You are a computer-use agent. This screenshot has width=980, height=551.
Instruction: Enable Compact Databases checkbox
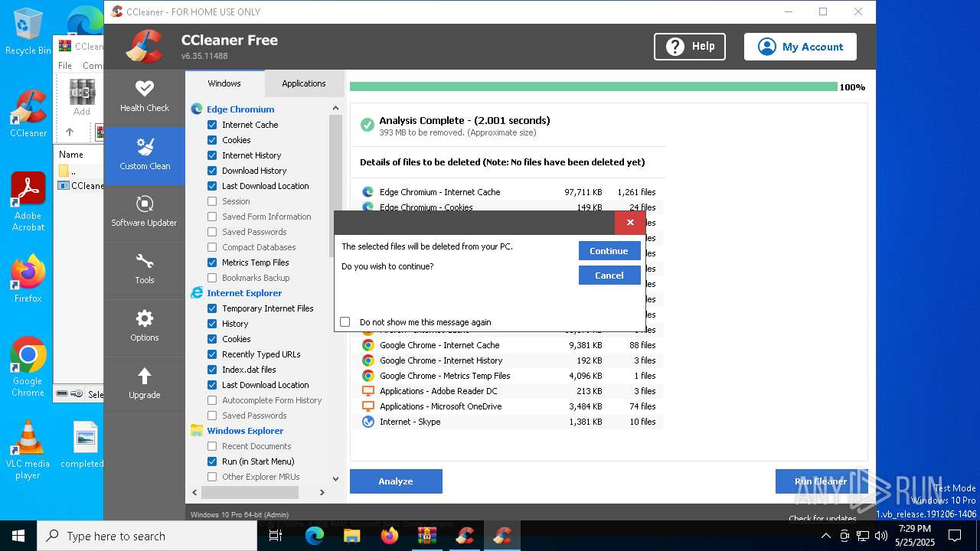[212, 247]
